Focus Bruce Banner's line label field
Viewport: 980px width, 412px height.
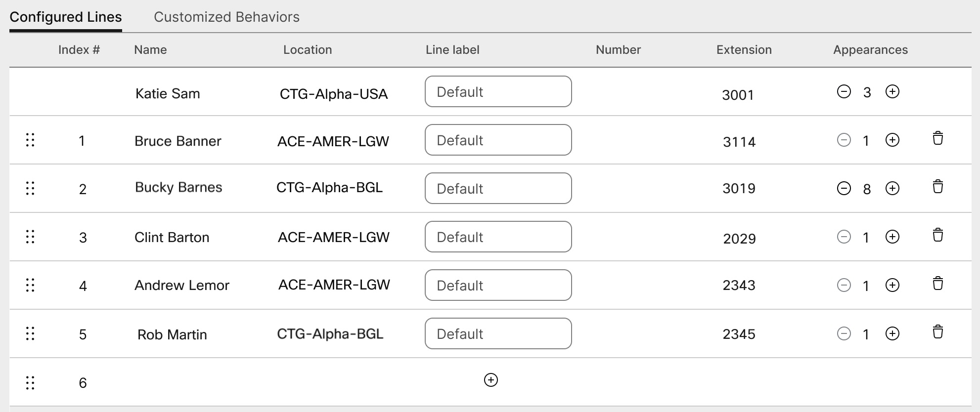tap(498, 140)
